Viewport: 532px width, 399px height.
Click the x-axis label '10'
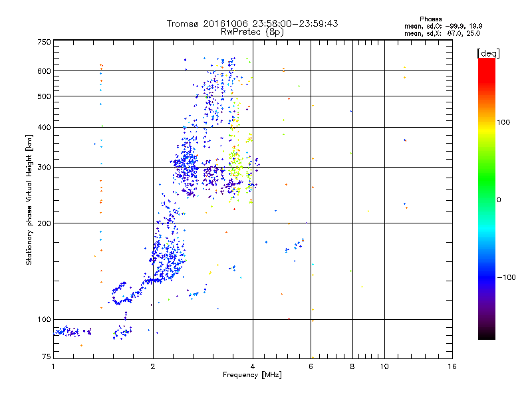[x=384, y=366]
